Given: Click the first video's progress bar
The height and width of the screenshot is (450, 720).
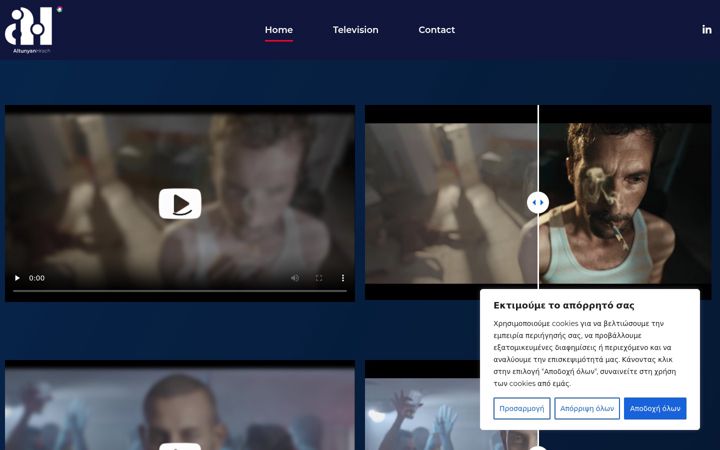Looking at the screenshot, I should pos(180,291).
